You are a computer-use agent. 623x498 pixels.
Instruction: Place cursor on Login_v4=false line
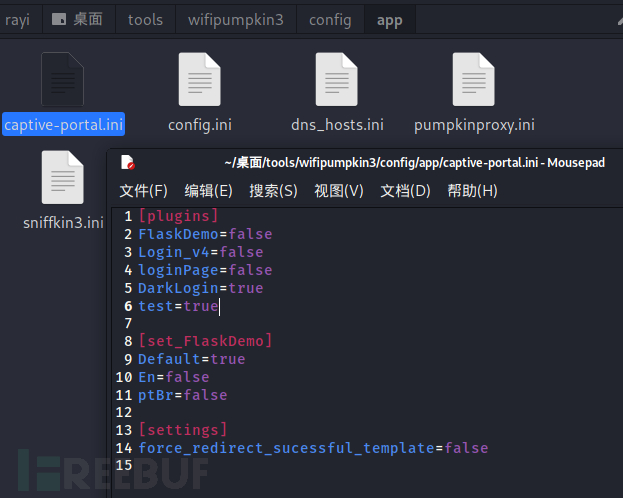click(x=201, y=252)
